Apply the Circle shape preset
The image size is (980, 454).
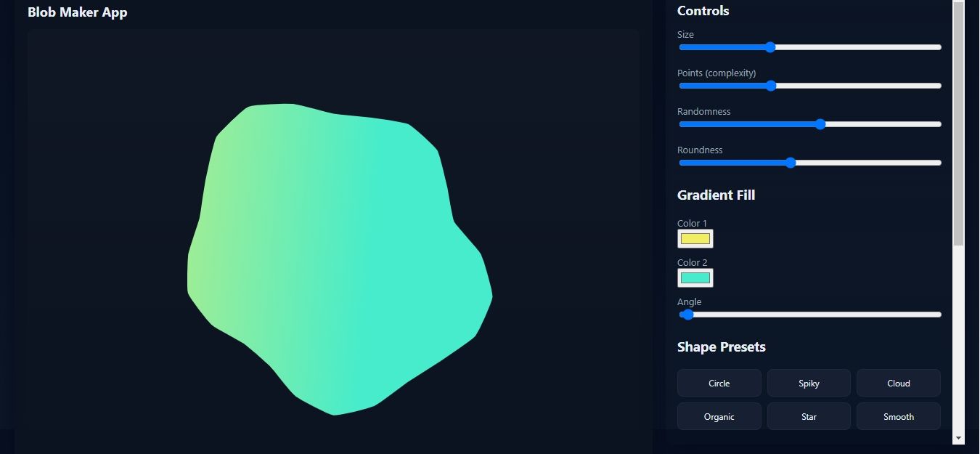pos(719,383)
